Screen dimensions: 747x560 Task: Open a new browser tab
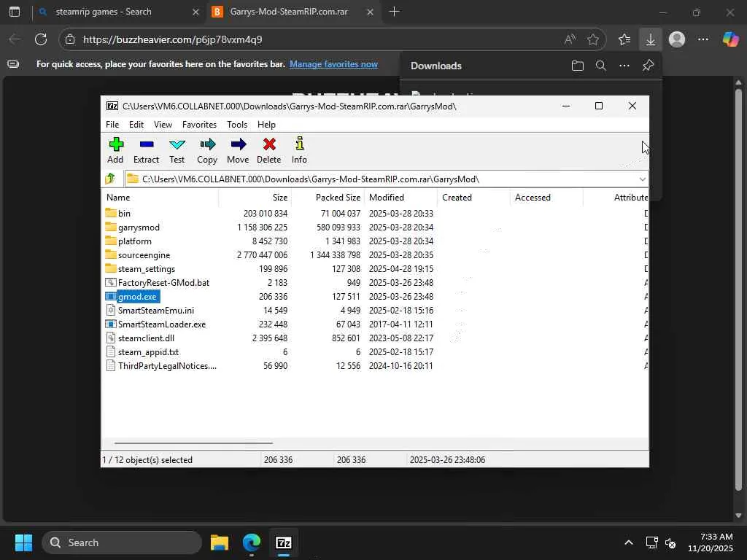[x=394, y=12]
